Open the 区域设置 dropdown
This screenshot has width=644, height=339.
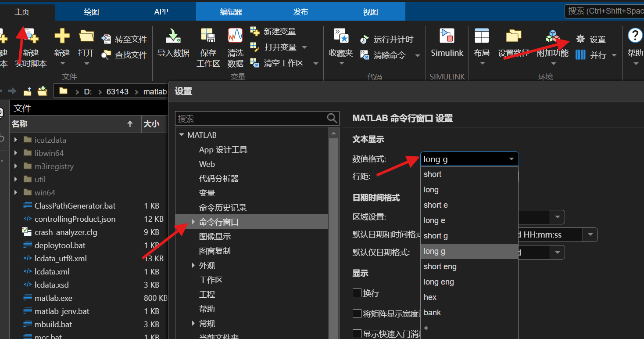pyautogui.click(x=558, y=217)
